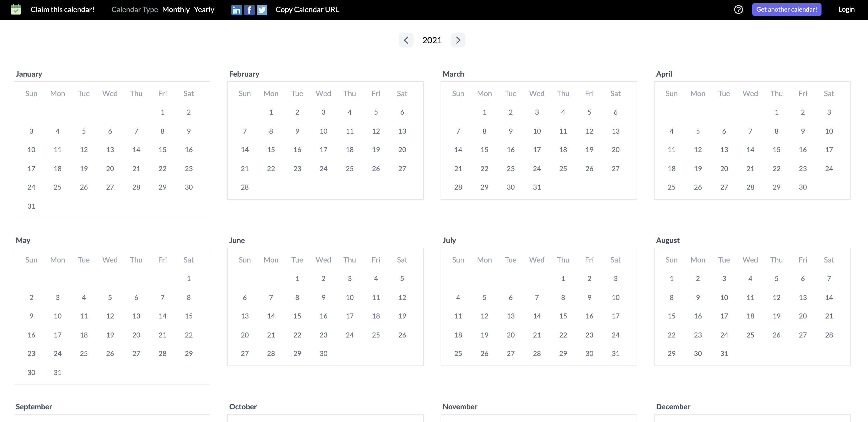The image size is (868, 422).
Task: Select Copy Calendar URL
Action: click(x=307, y=10)
